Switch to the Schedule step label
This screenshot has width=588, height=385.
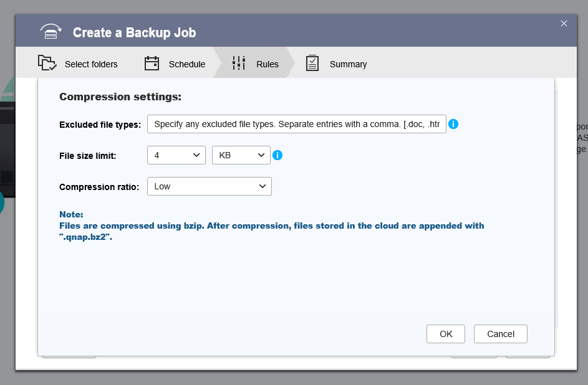pos(187,64)
